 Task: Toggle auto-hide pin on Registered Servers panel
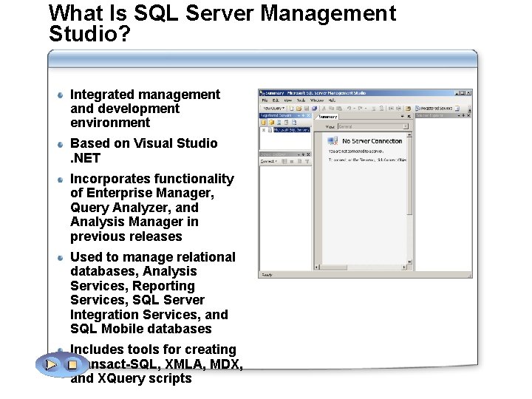click(304, 116)
